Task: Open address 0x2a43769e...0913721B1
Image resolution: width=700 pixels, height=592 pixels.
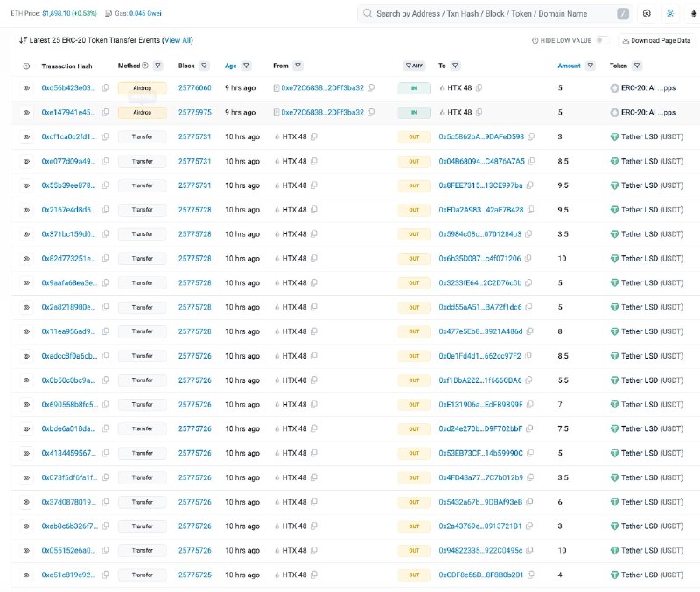Action: [479, 526]
